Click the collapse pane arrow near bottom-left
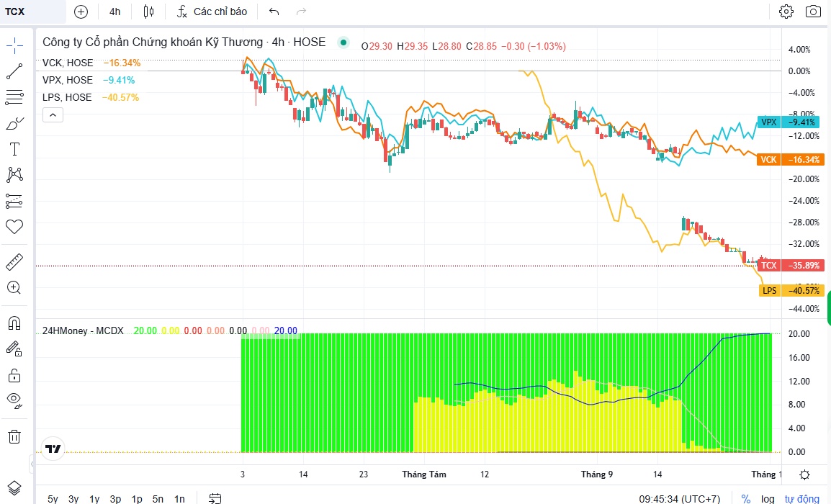 coord(32,464)
